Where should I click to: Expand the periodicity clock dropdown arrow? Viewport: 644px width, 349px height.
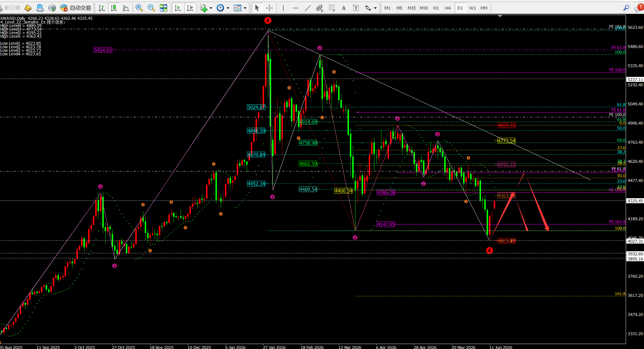pos(228,8)
